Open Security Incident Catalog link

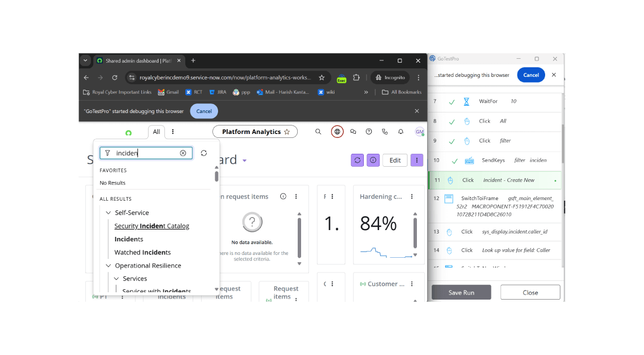151,226
